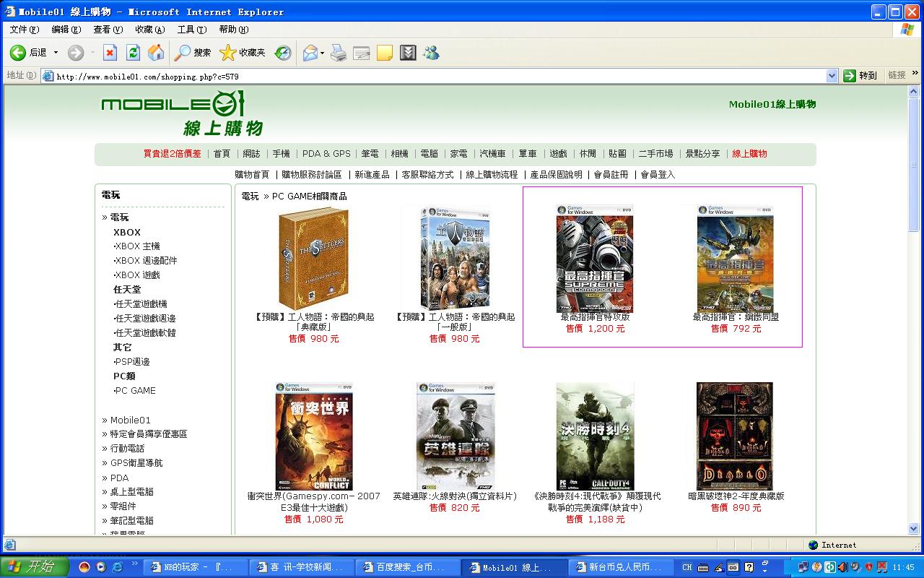The width and height of the screenshot is (924, 578).
Task: Open the 帮助(H) menu
Action: 233,30
